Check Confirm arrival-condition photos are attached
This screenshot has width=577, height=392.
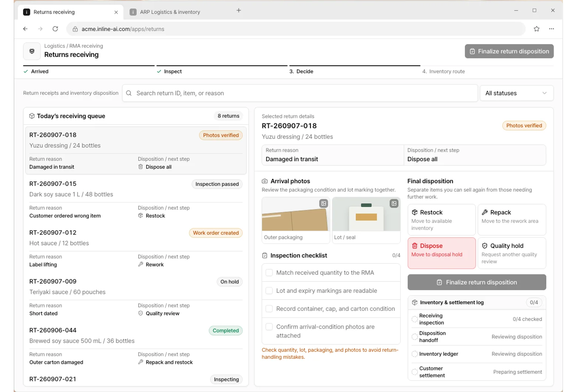[269, 327]
